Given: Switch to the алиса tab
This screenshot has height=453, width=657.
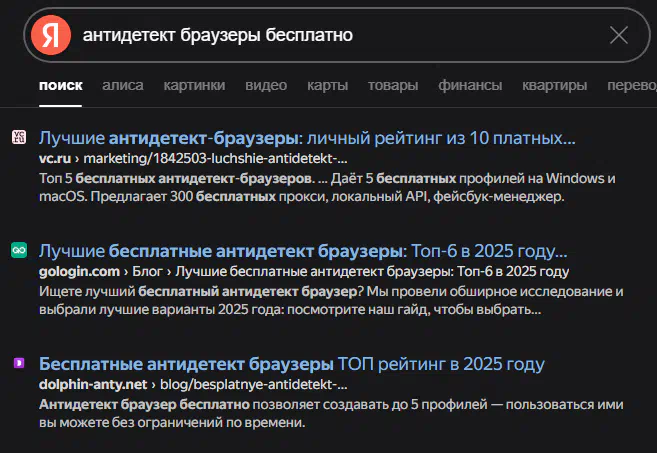Looking at the screenshot, I should 123,85.
